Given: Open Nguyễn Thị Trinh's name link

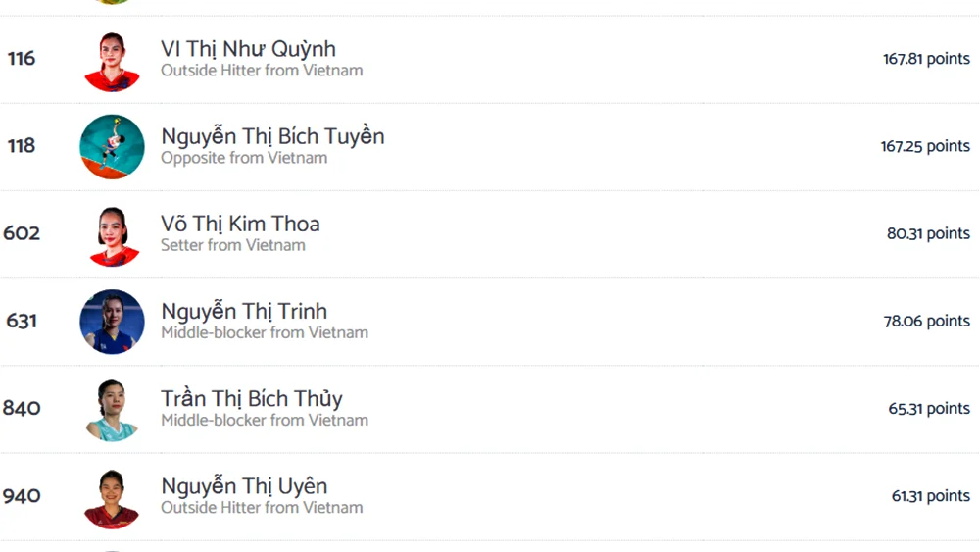Looking at the screenshot, I should click(244, 312).
